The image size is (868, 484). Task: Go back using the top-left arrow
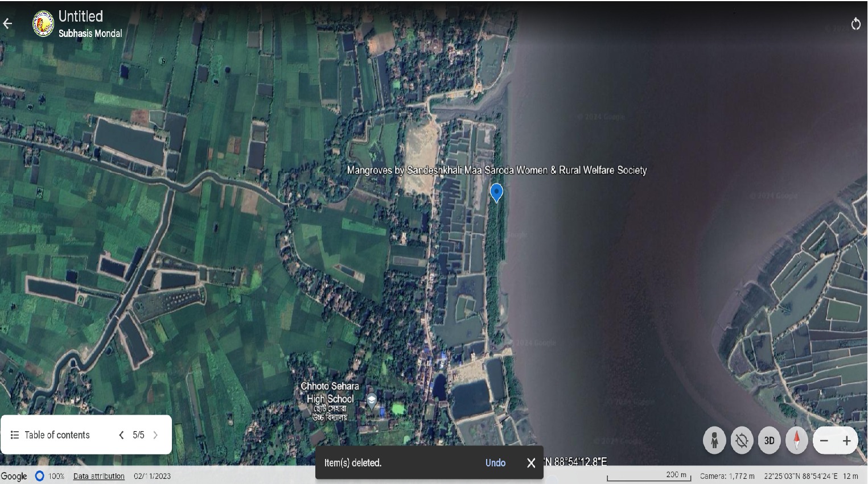tap(7, 23)
